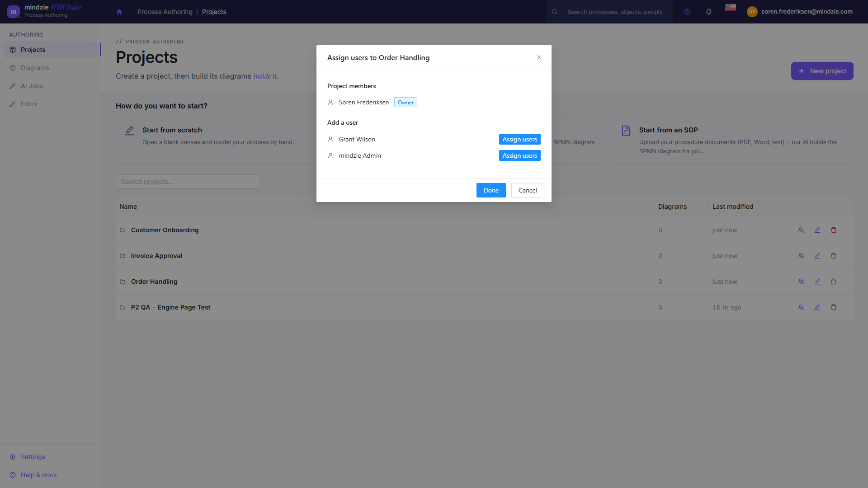Click the Search projects field
This screenshot has height=488, width=868.
click(x=188, y=182)
